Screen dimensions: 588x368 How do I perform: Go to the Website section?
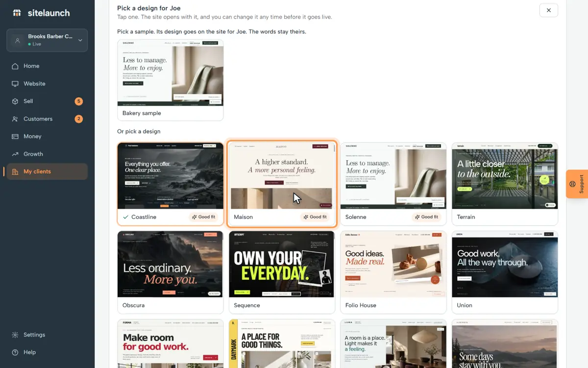click(x=47, y=84)
